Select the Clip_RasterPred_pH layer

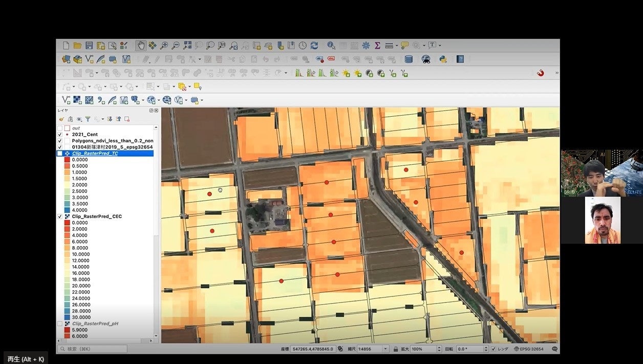pos(95,324)
